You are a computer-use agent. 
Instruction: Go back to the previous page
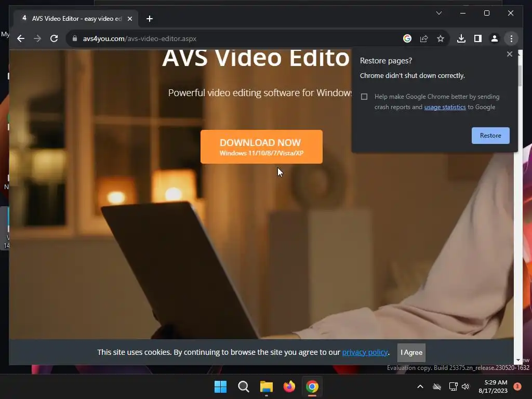[x=21, y=38]
